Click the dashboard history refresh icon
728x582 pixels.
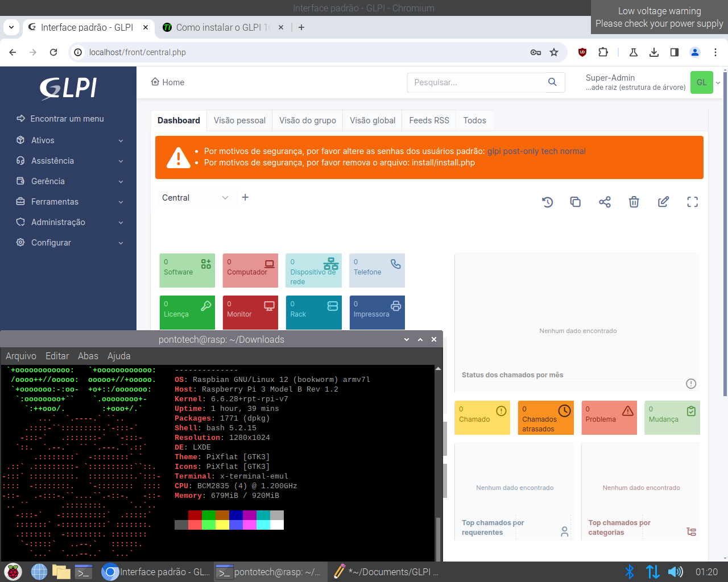pos(547,202)
